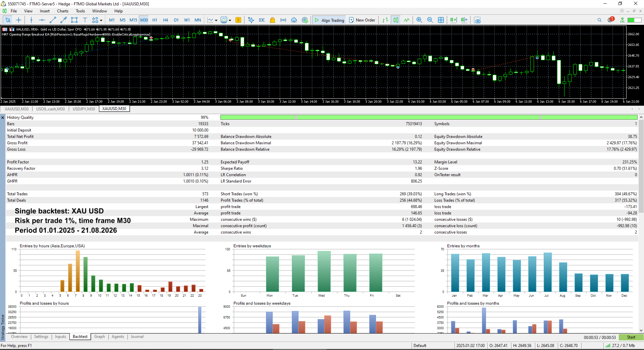Image resolution: width=644 pixels, height=350 pixels.
Task: Switch chart to bar chart style
Action: tap(385, 20)
